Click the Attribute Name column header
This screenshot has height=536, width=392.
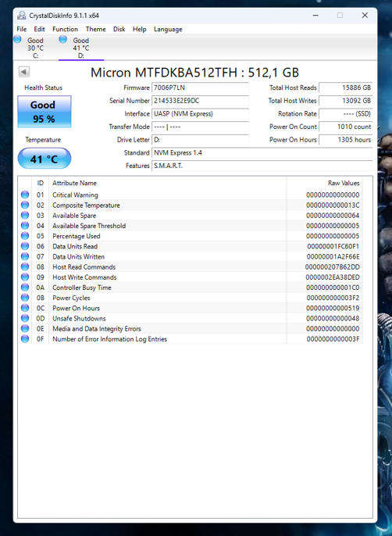(74, 183)
